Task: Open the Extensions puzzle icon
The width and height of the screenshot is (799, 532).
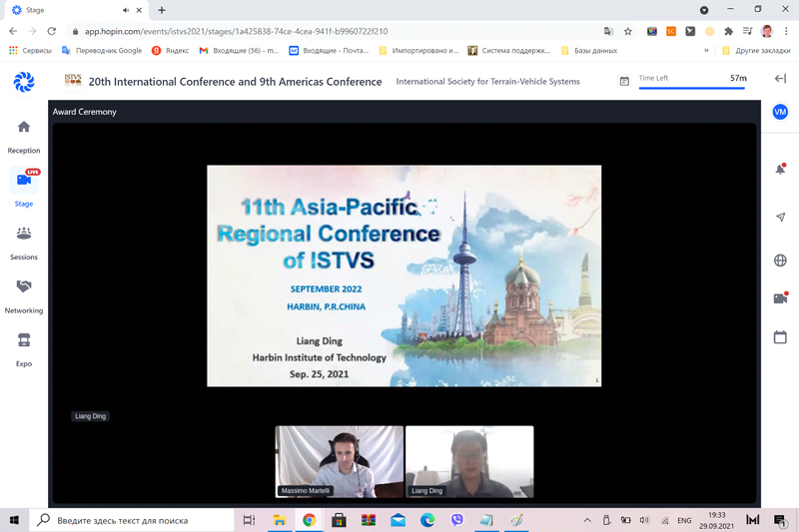Action: tap(729, 31)
